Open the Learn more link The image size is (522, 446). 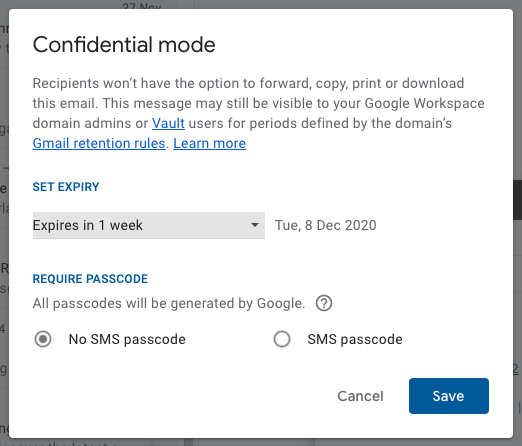tap(210, 143)
